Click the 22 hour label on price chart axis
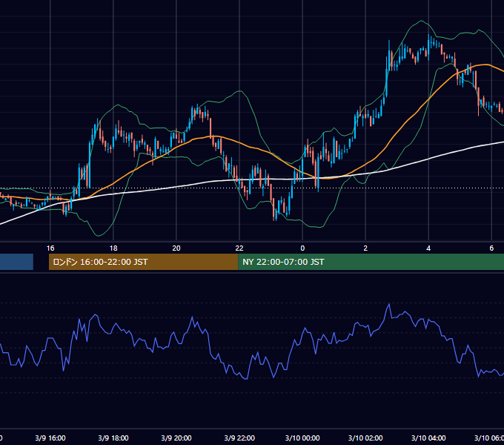Viewport: 504px width, 445px height. point(239,248)
